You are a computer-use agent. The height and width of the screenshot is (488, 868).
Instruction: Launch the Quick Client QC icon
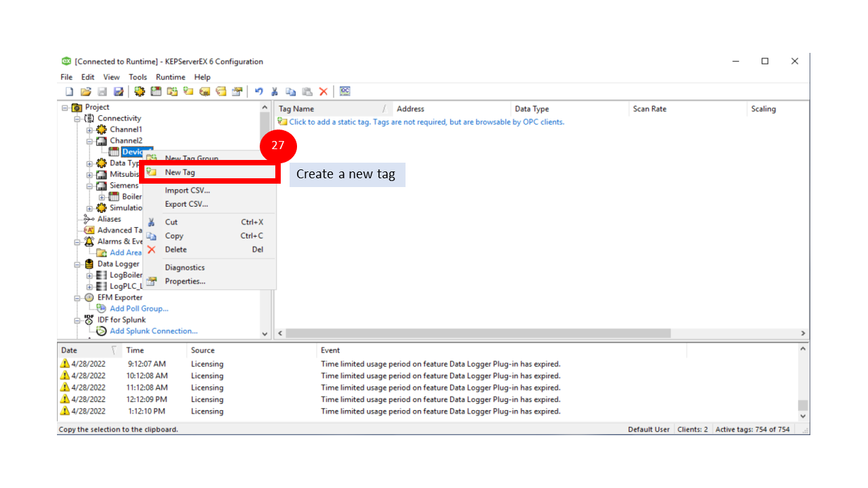point(345,91)
